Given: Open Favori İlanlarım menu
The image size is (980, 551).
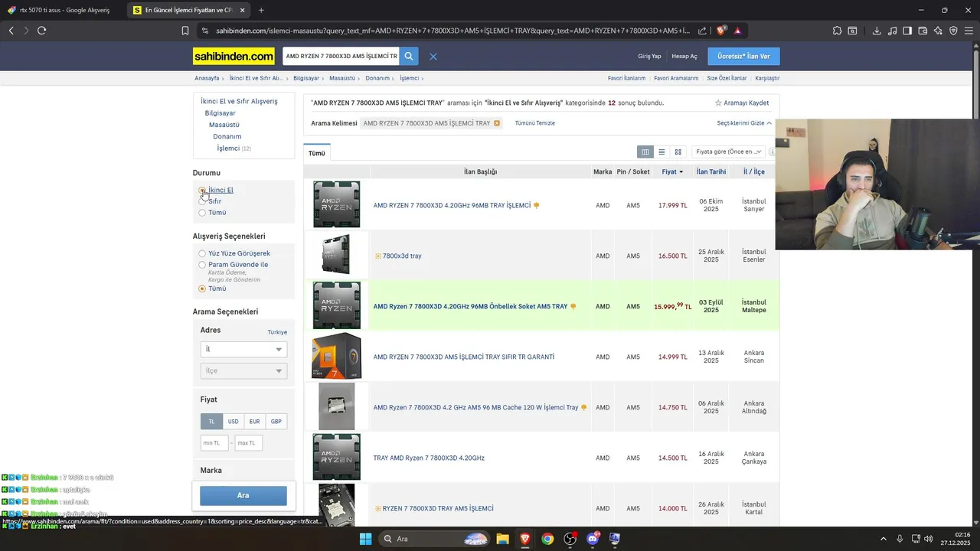Looking at the screenshot, I should 626,78.
